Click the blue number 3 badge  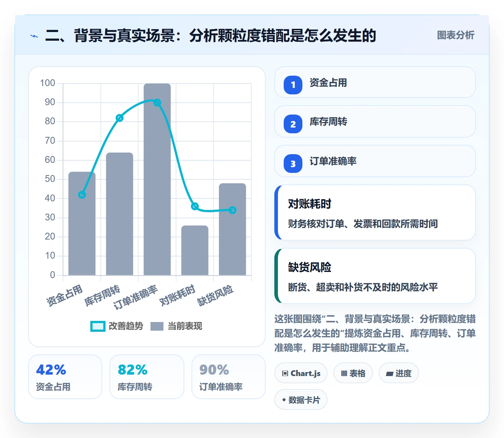(293, 164)
